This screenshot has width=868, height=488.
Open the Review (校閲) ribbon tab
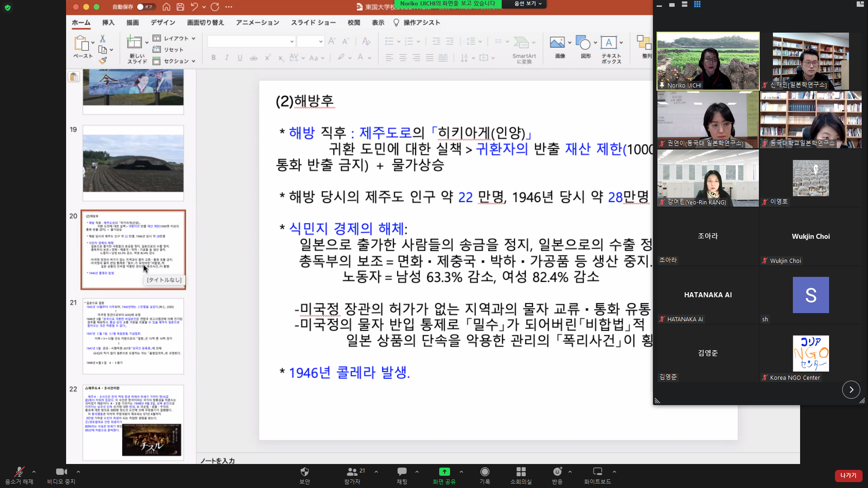point(354,23)
